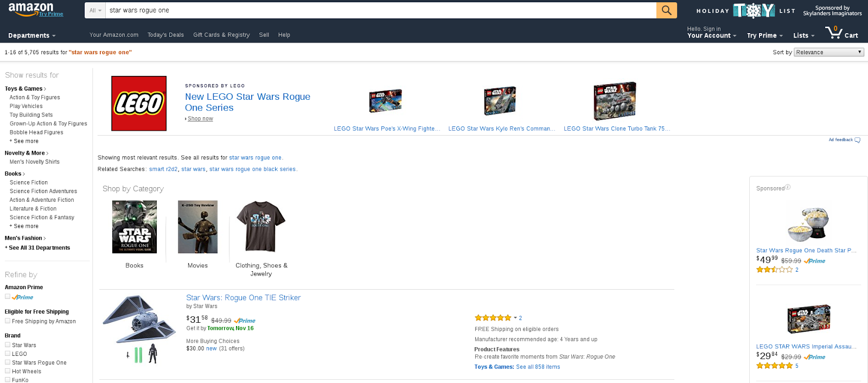The width and height of the screenshot is (868, 383).
Task: Select the Books category image
Action: 135,227
